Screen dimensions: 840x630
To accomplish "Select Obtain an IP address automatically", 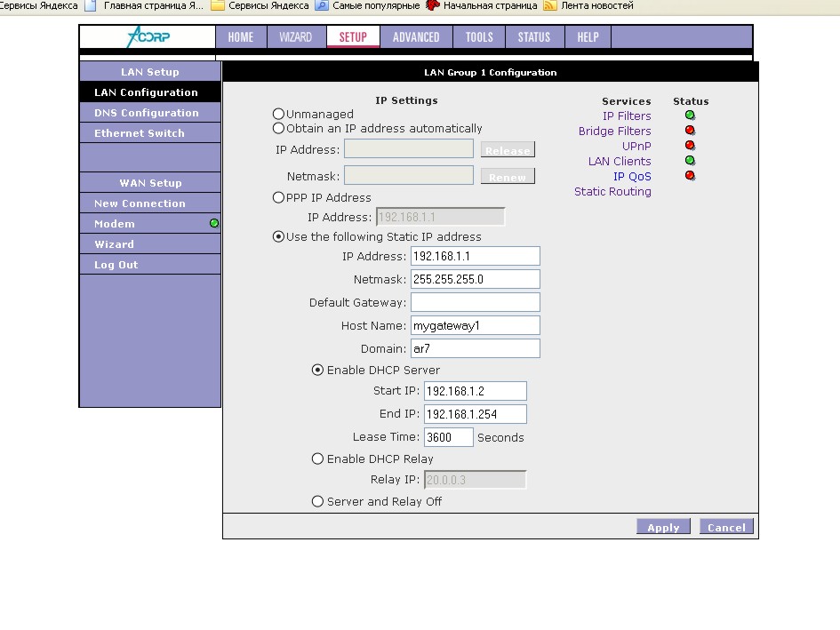I will [278, 128].
